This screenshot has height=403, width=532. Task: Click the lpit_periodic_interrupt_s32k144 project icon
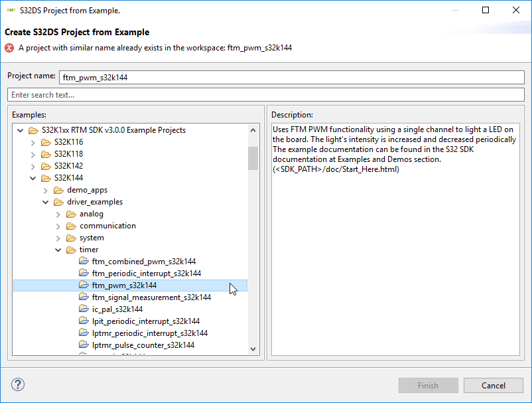coord(84,321)
